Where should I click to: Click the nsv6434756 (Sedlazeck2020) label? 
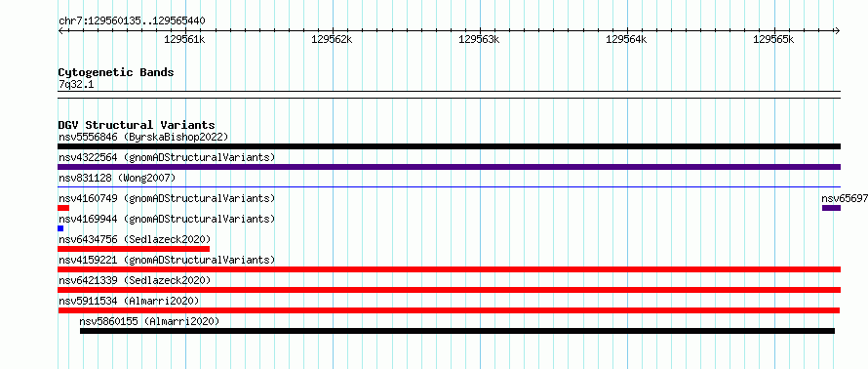pyautogui.click(x=135, y=239)
